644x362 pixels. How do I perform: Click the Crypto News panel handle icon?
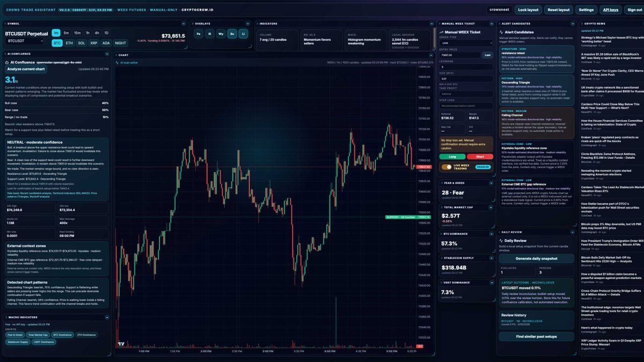(582, 24)
